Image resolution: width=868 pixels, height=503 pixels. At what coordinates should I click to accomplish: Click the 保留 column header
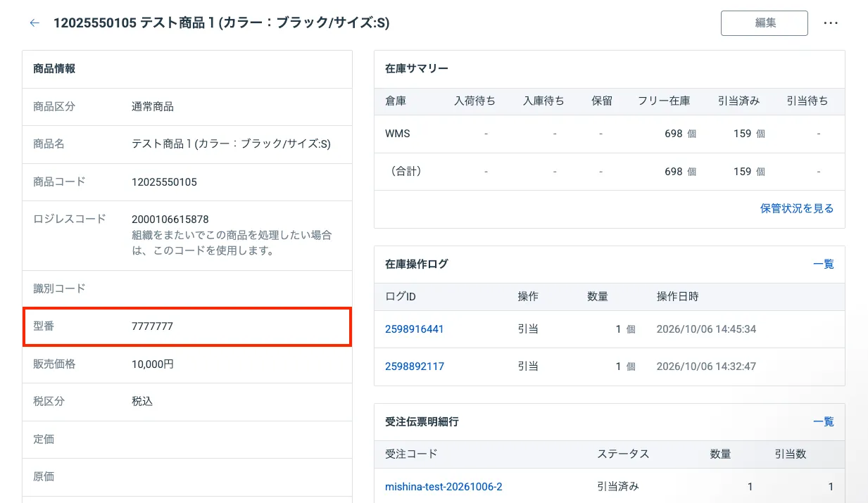[x=602, y=101]
